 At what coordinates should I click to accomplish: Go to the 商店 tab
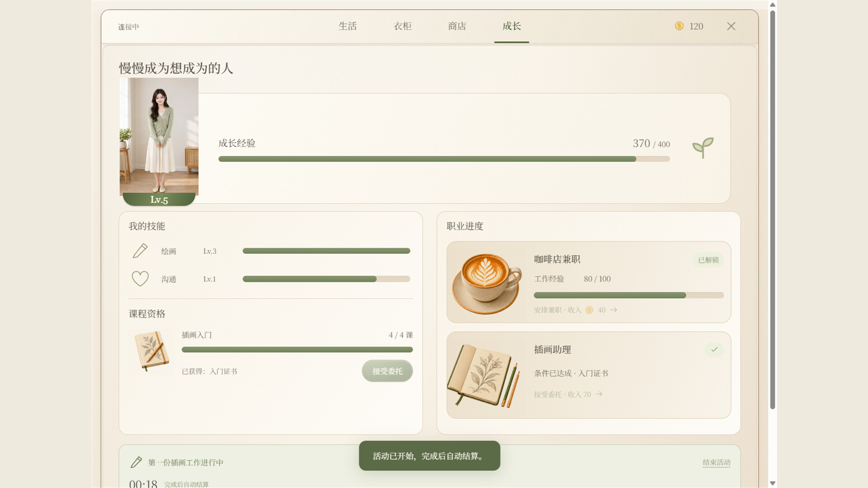[x=457, y=26]
